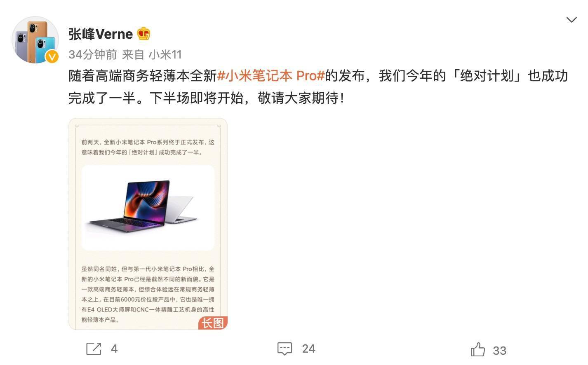Open the #小米笔记本 Pro# hashtag
The width and height of the screenshot is (588, 365).
click(271, 76)
